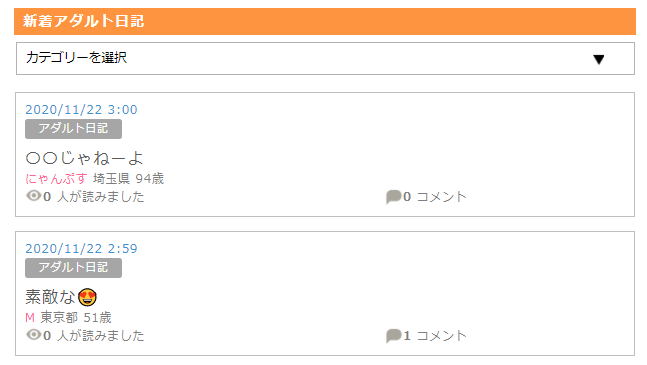Click アダルト日記 tag in second entry
Image resolution: width=647 pixels, height=365 pixels.
[x=73, y=268]
